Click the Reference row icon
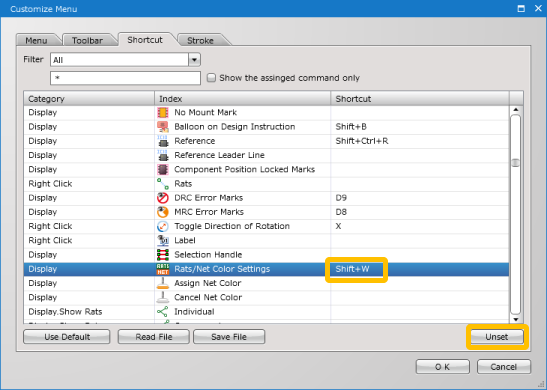The height and width of the screenshot is (390, 547). pos(163,141)
